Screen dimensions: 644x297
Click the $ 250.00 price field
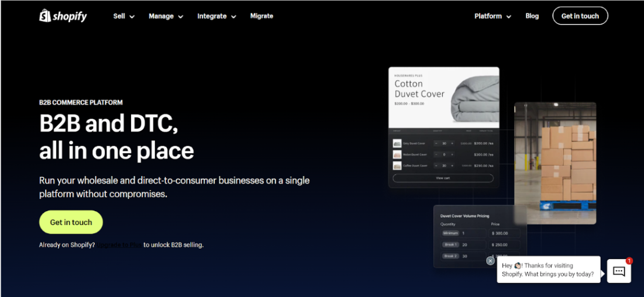tap(504, 245)
